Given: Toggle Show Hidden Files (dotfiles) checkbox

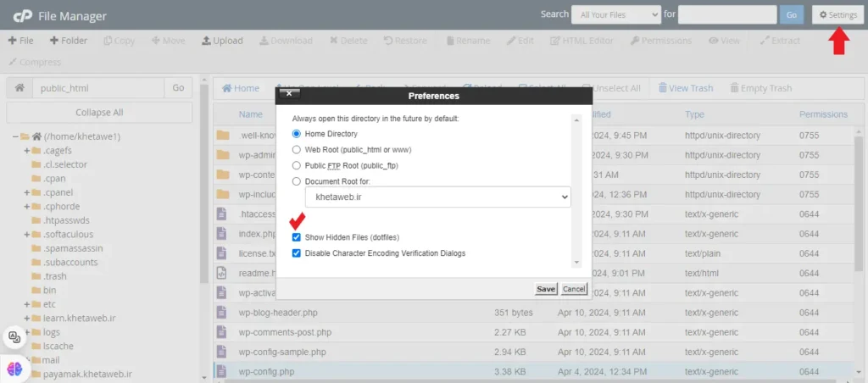Looking at the screenshot, I should click(x=296, y=237).
